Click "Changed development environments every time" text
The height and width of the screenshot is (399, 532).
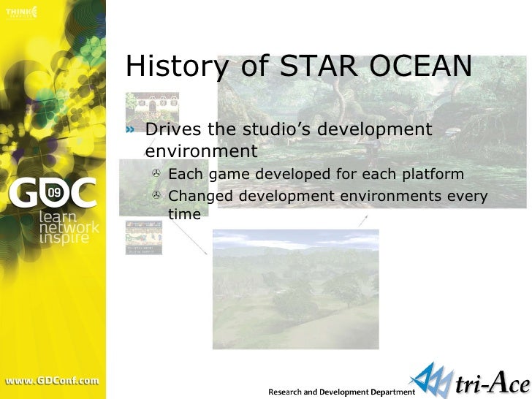click(327, 205)
